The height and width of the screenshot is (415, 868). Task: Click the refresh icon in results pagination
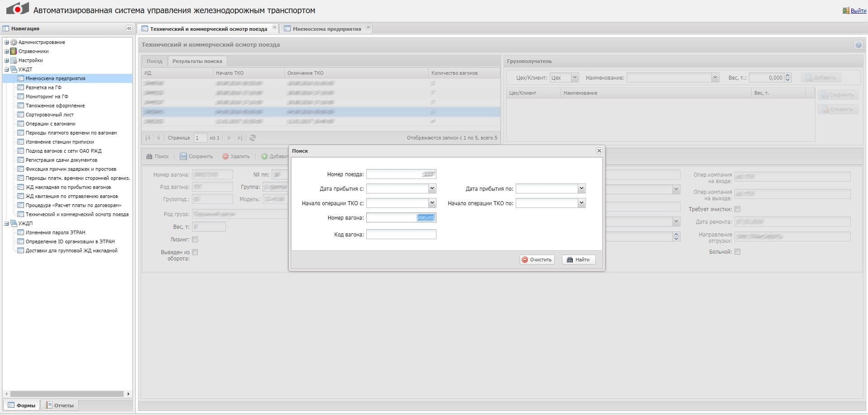click(x=253, y=138)
